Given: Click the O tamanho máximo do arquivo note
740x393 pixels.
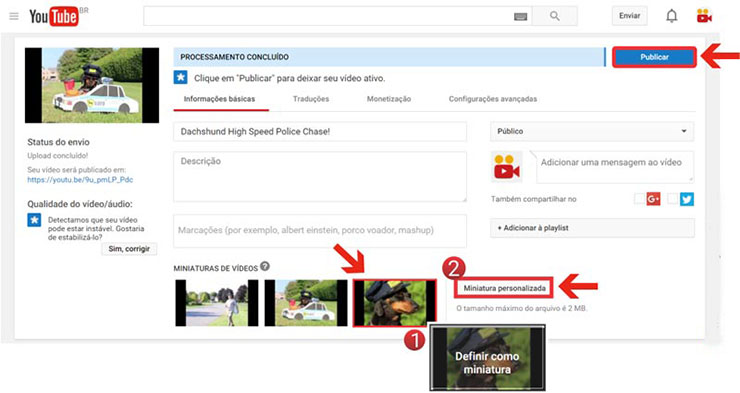Looking at the screenshot, I should (521, 309).
